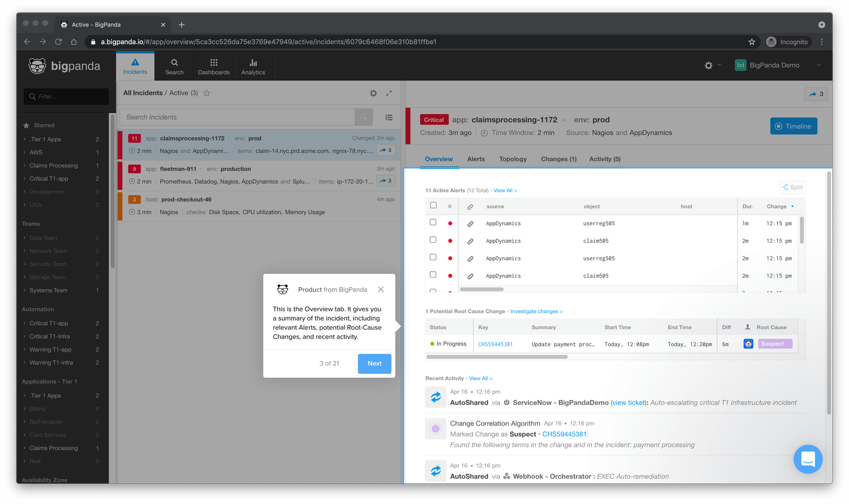This screenshot has height=504, width=849.
Task: Open the incident Timeline
Action: pyautogui.click(x=794, y=126)
